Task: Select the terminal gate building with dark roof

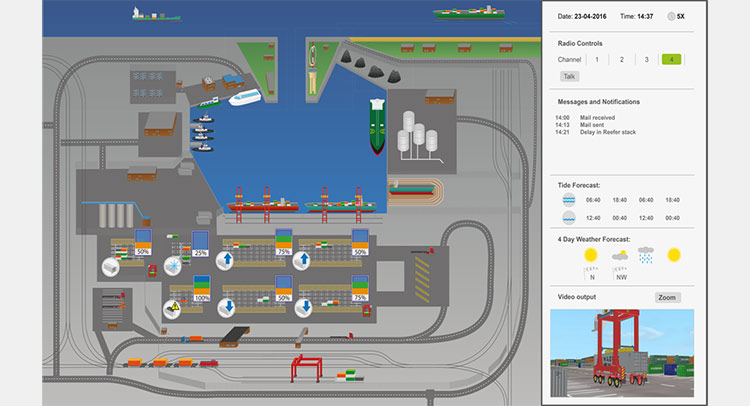Action: tap(235, 337)
